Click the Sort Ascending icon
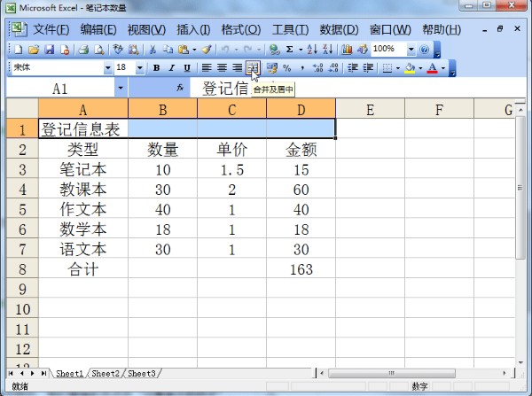The width and height of the screenshot is (532, 396). pyautogui.click(x=312, y=50)
